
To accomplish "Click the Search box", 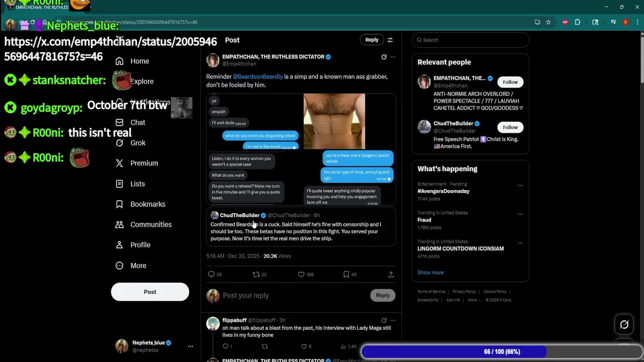I will point(470,40).
